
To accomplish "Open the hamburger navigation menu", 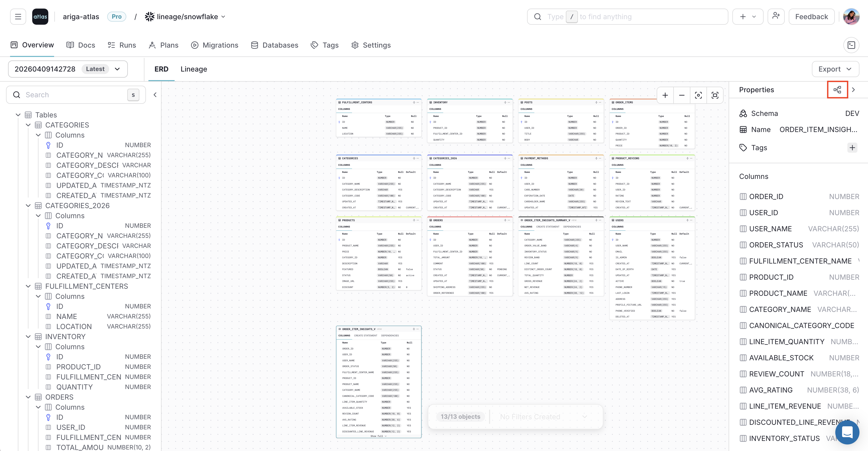I will coord(18,16).
